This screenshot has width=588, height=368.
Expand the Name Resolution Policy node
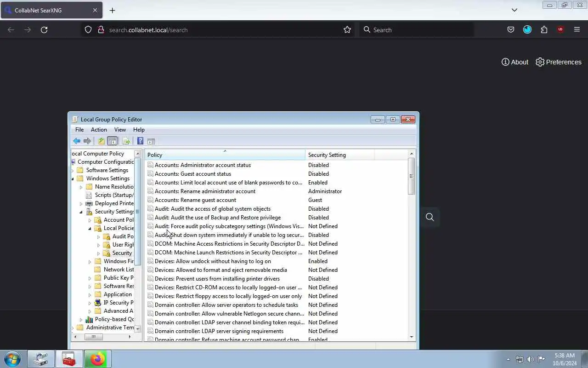(x=81, y=187)
